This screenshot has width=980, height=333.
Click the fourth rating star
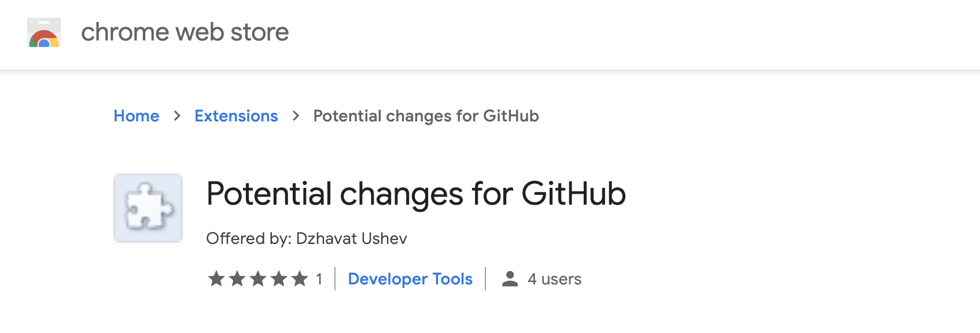[279, 279]
